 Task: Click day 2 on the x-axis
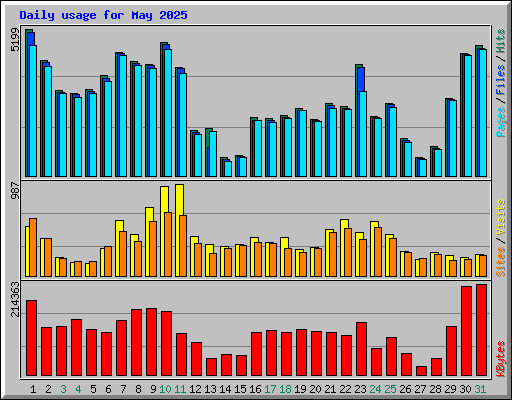[x=48, y=389]
